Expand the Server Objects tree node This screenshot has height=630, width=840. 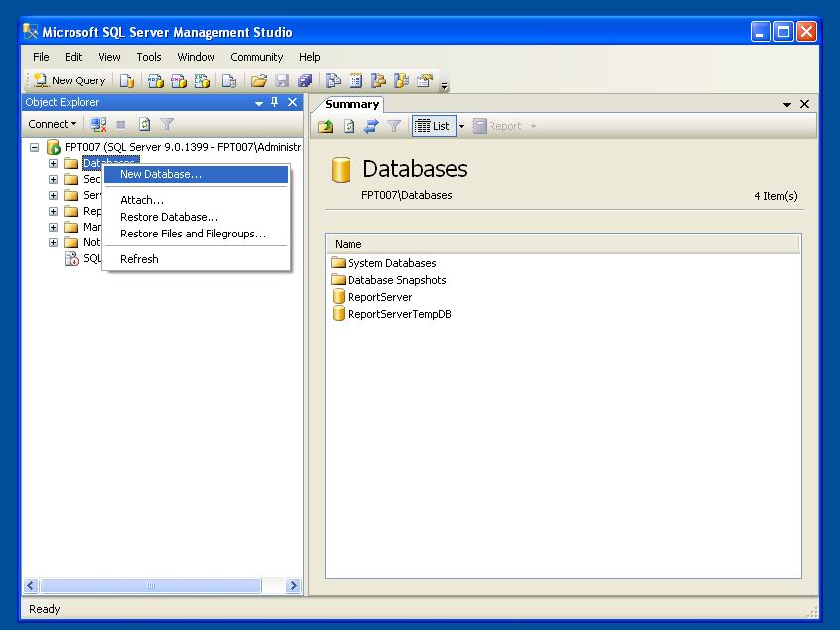click(53, 195)
